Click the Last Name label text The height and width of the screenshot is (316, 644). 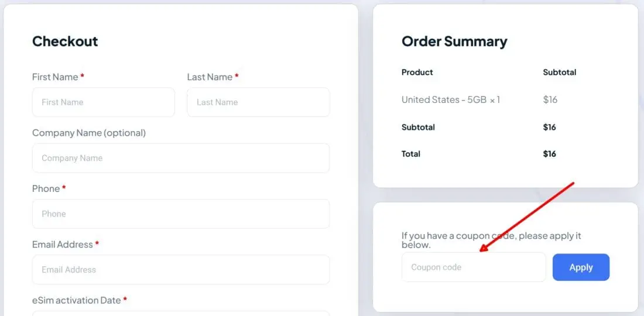(210, 77)
